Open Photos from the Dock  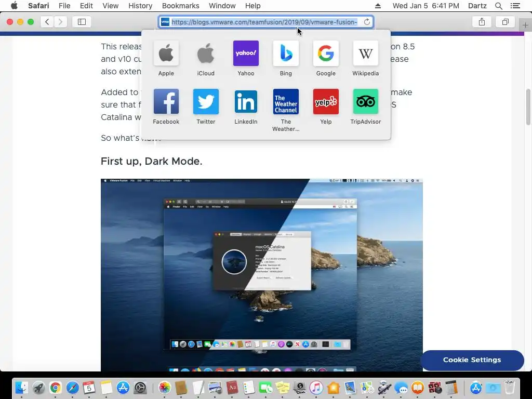click(165, 388)
